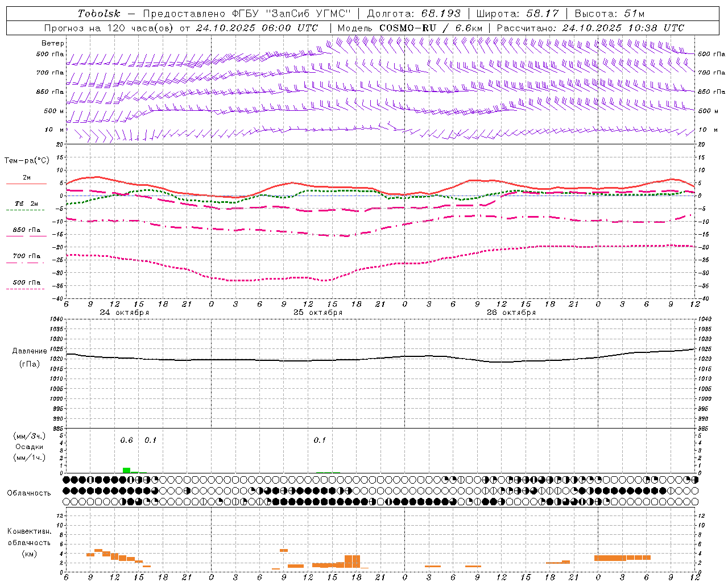Click the 'Тем-ра(°C)' temperature panel label

coord(27,161)
